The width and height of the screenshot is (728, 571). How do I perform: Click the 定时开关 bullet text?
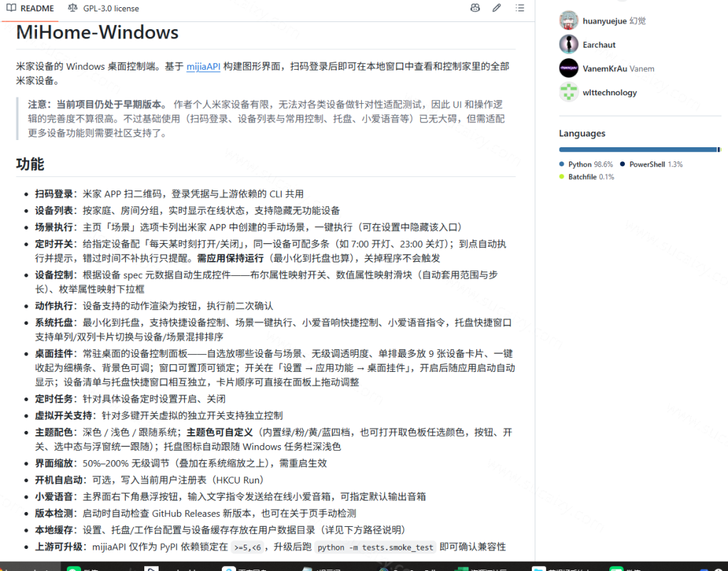pyautogui.click(x=271, y=251)
